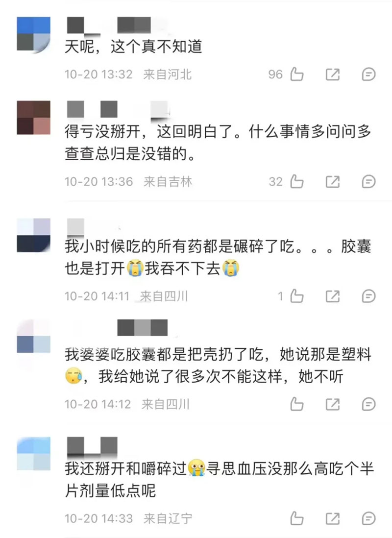Like the 14:11 四川 comment
Screen dimensions: 392x538
point(296,296)
